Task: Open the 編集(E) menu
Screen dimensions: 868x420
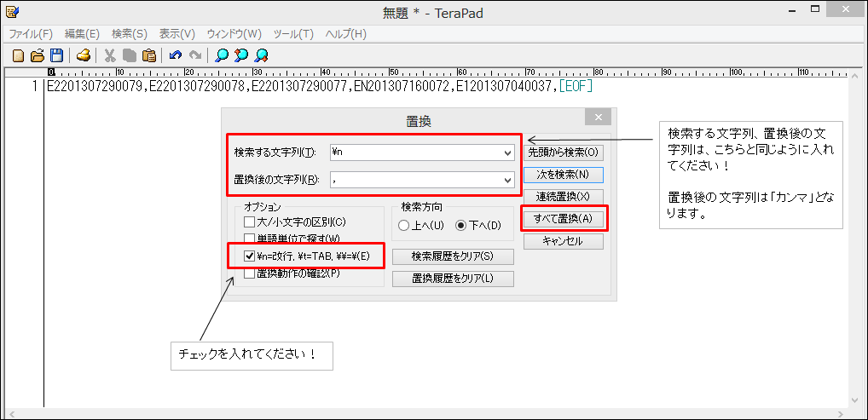Action: 82,34
